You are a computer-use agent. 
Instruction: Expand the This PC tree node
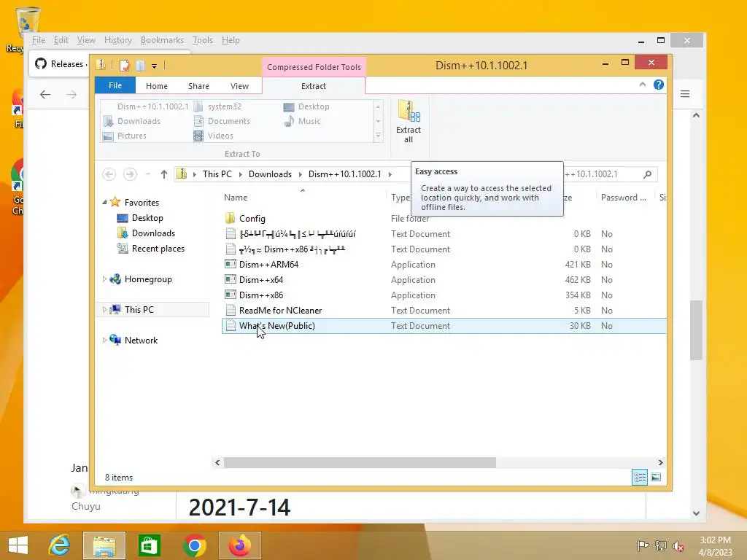[104, 309]
